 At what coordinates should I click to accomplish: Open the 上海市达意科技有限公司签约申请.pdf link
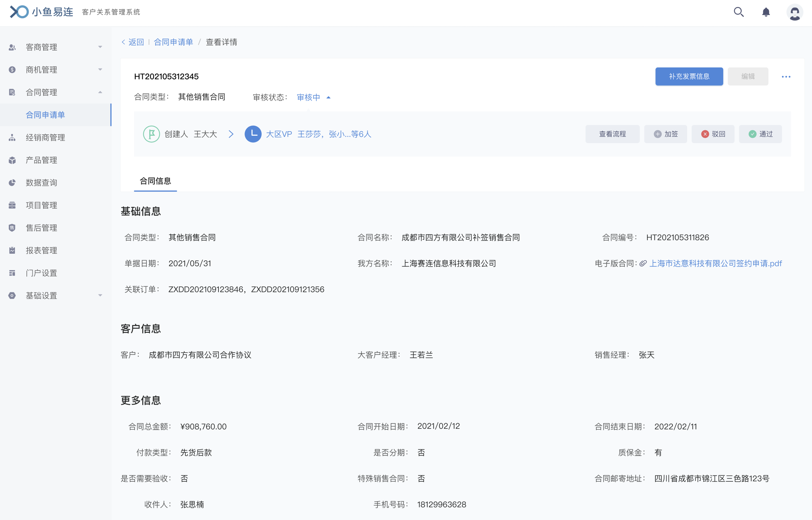tap(716, 263)
